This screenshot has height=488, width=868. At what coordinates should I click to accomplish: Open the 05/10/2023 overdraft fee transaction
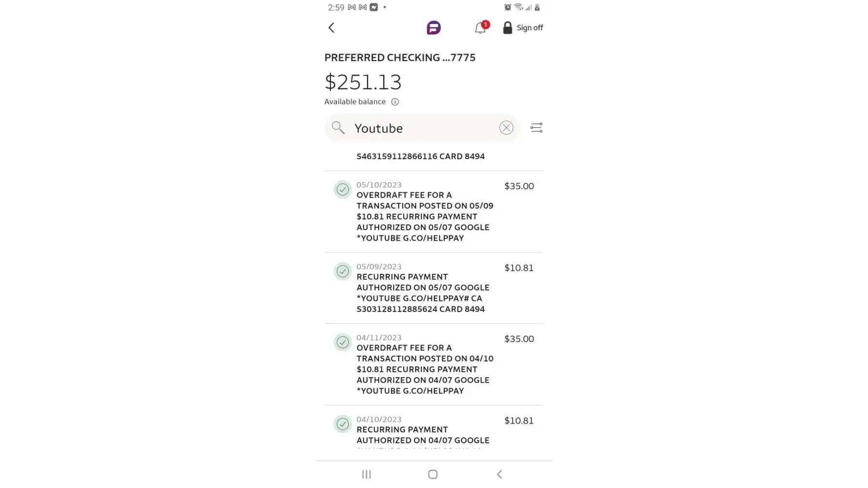click(425, 211)
